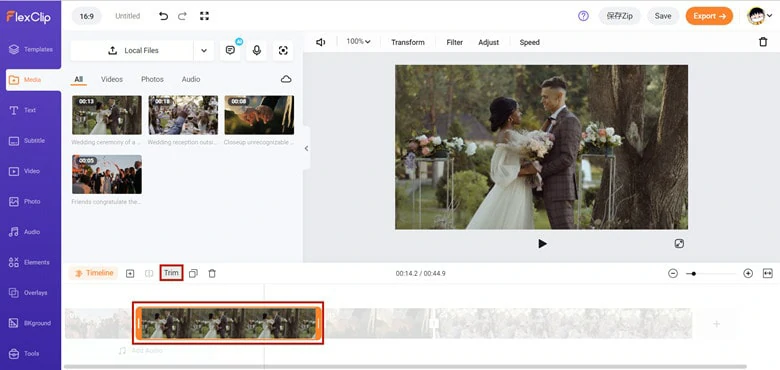Click the 保存Zip button
The width and height of the screenshot is (780, 370).
(x=619, y=16)
